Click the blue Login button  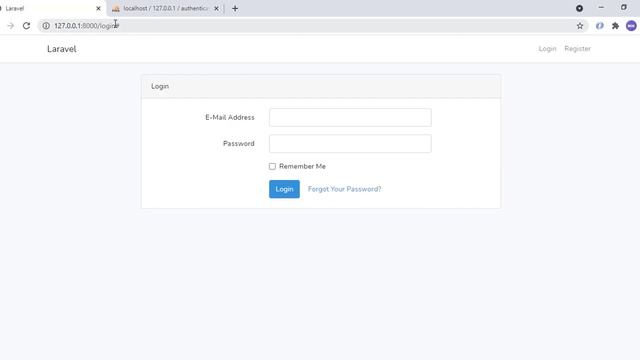(284, 189)
